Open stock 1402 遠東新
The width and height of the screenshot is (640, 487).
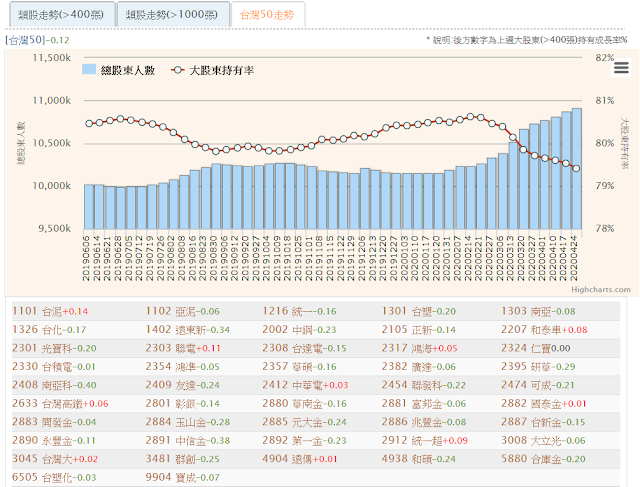click(x=175, y=330)
